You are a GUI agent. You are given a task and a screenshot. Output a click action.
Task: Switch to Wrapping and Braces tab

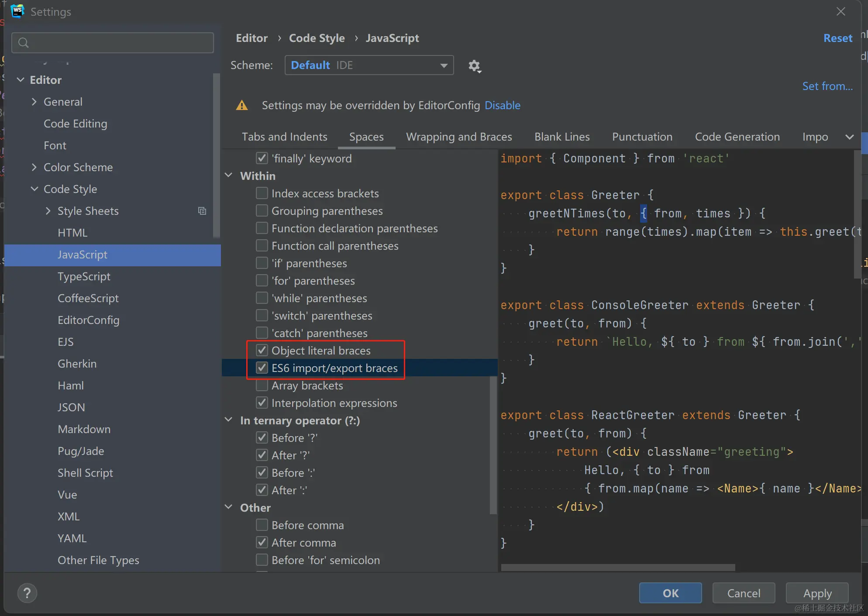[x=458, y=137]
